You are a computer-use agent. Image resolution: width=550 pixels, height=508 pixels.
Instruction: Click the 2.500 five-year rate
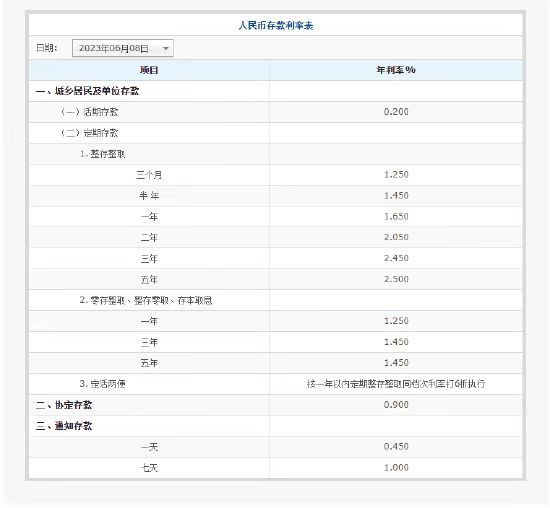click(x=396, y=279)
